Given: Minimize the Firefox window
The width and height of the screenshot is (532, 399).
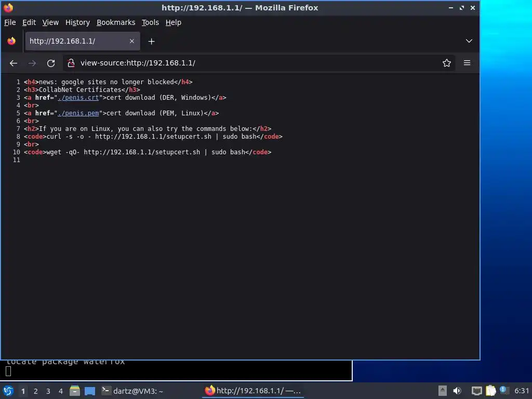Looking at the screenshot, I should click(451, 7).
